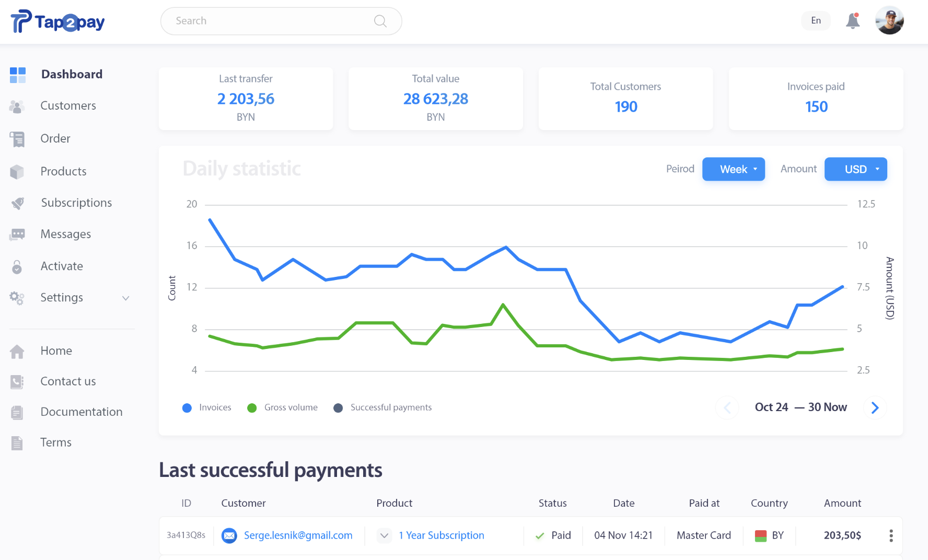Click the search magnifier icon
928x560 pixels.
[380, 21]
